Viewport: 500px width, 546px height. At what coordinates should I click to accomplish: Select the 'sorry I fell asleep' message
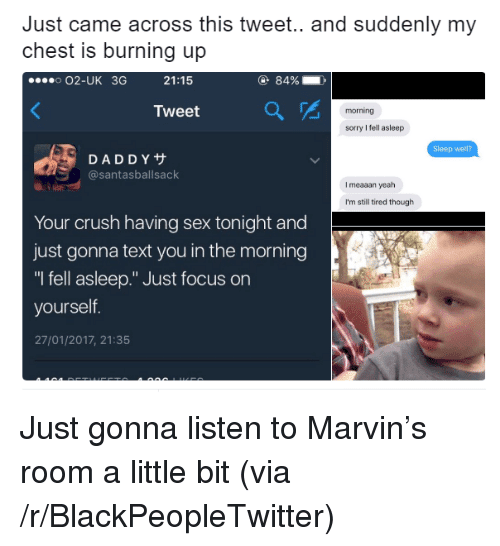[375, 128]
